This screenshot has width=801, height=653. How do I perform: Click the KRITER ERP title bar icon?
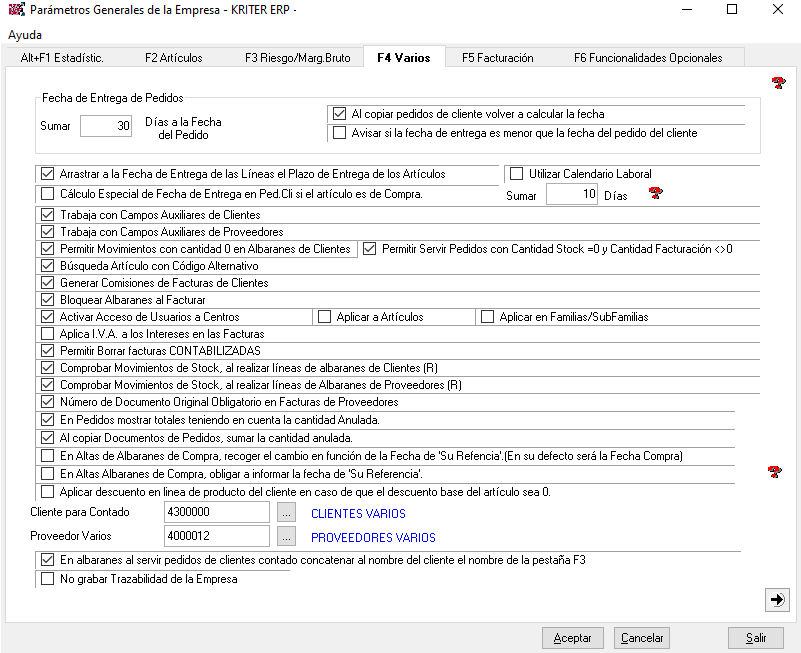15,9
